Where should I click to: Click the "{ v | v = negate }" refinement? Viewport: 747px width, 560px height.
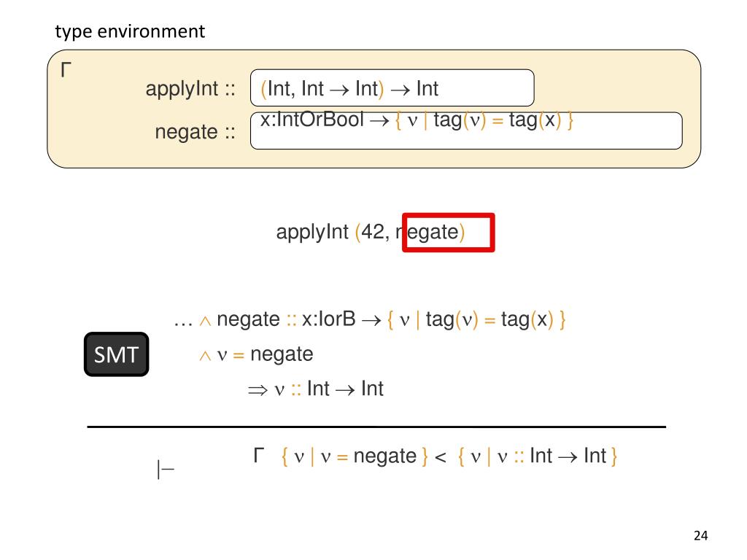pyautogui.click(x=355, y=456)
